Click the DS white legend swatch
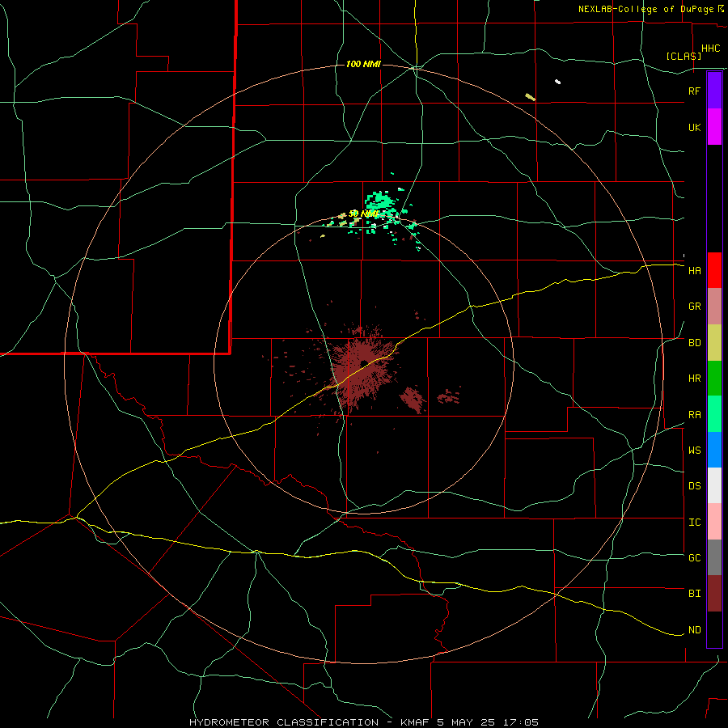The width and height of the screenshot is (728, 728). 714,485
